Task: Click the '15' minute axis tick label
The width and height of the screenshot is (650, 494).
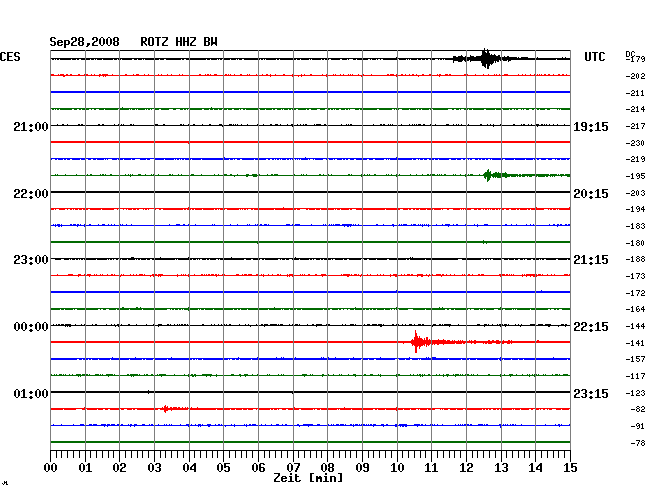Action: click(570, 468)
